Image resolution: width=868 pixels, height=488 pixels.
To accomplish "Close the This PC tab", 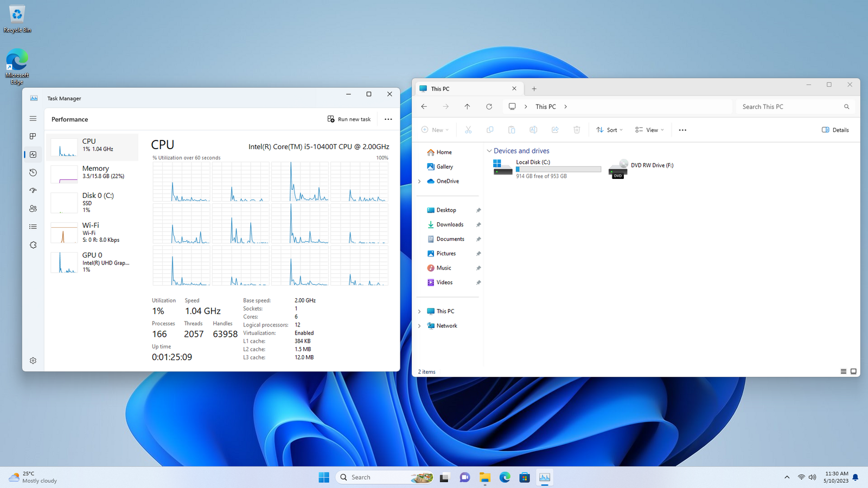I will coord(514,89).
